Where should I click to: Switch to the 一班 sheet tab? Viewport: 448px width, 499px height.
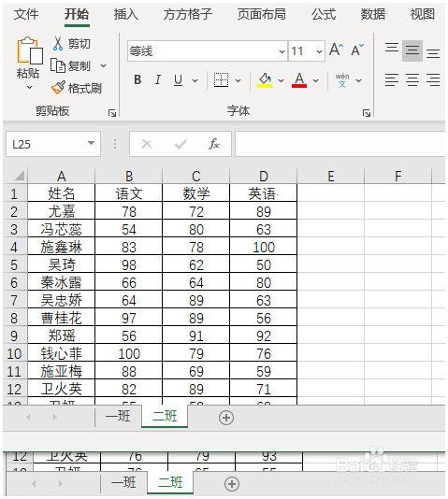pyautogui.click(x=118, y=416)
